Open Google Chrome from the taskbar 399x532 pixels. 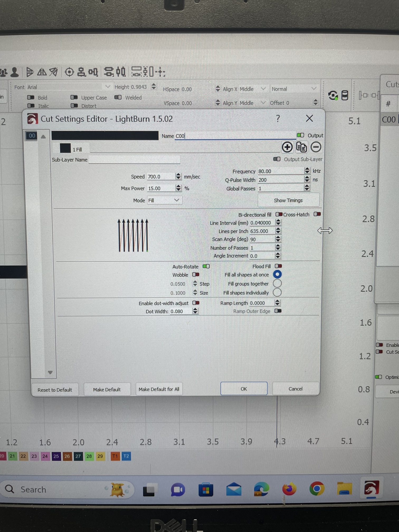tap(317, 489)
